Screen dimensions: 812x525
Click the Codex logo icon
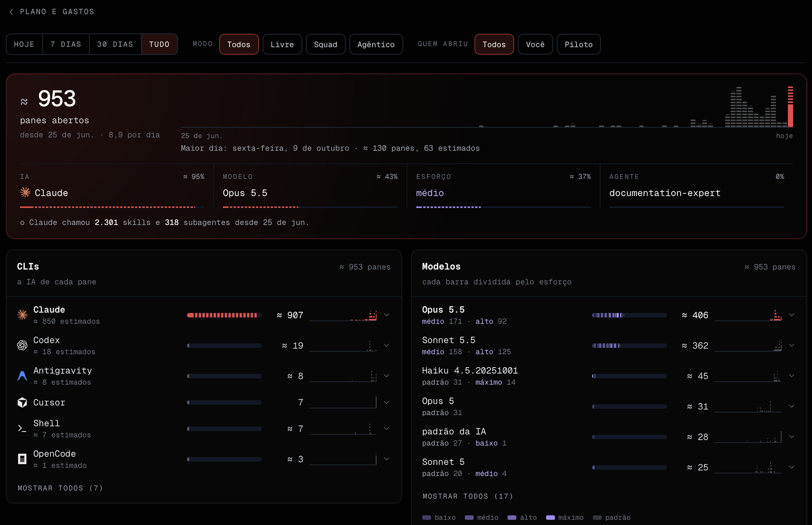coord(22,345)
